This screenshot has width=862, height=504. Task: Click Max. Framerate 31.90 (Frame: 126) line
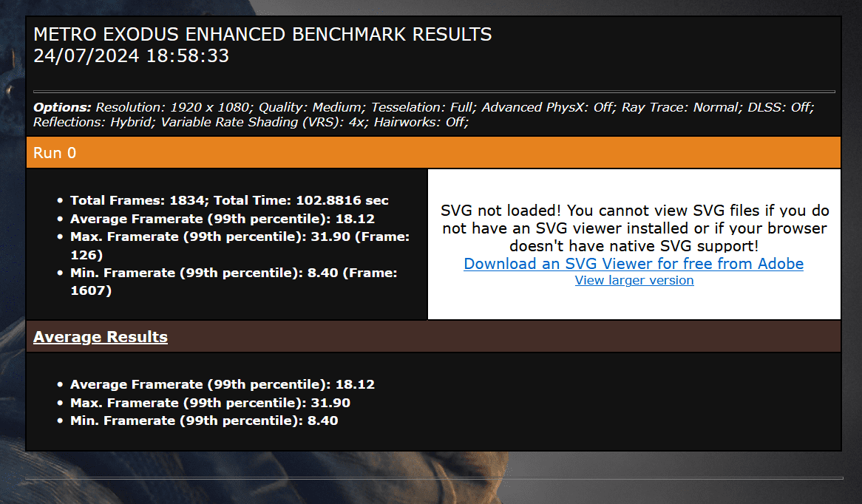coord(240,245)
